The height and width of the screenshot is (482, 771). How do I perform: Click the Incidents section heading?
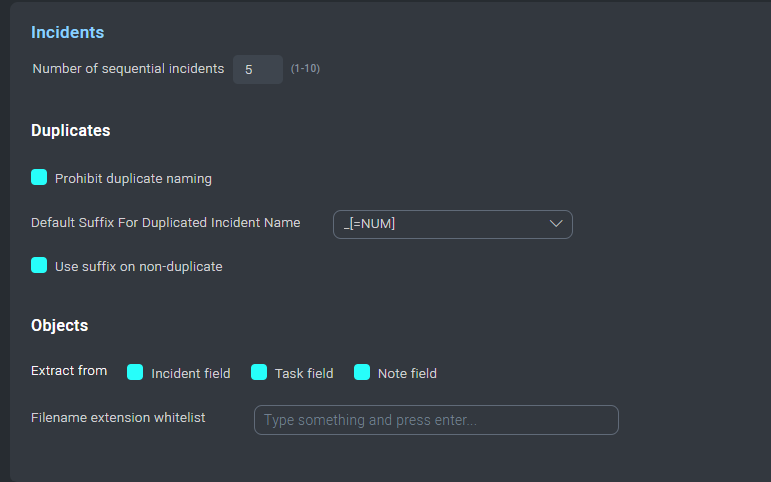(x=67, y=32)
